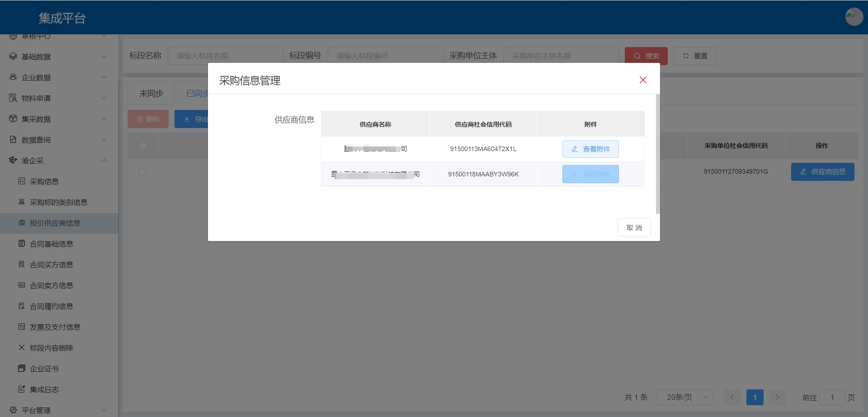Viewport: 868px width, 417px height.
Task: Open the 20条/页 page size dropdown
Action: (x=684, y=397)
